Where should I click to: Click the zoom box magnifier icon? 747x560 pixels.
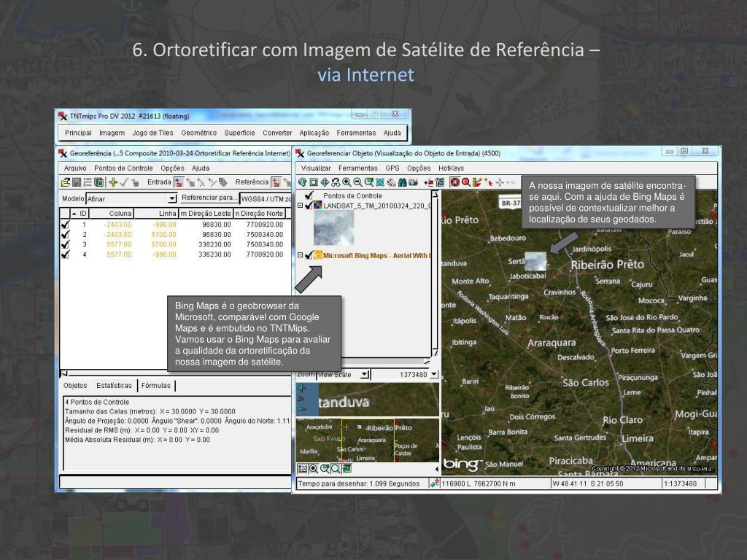tap(368, 182)
